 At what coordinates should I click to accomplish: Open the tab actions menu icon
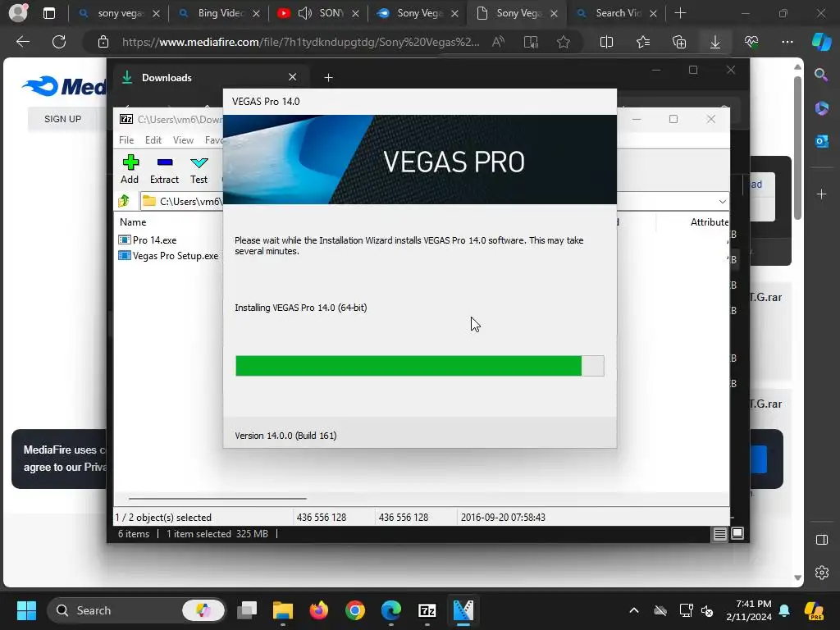click(x=48, y=13)
